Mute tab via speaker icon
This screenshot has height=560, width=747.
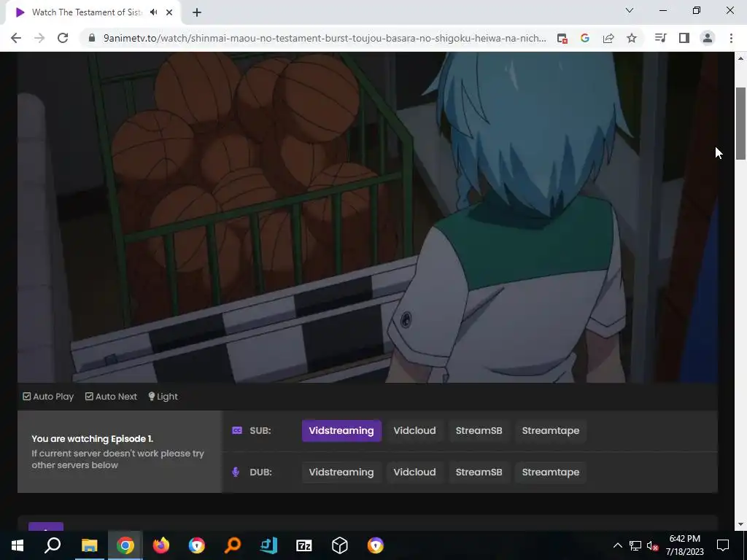coord(153,12)
